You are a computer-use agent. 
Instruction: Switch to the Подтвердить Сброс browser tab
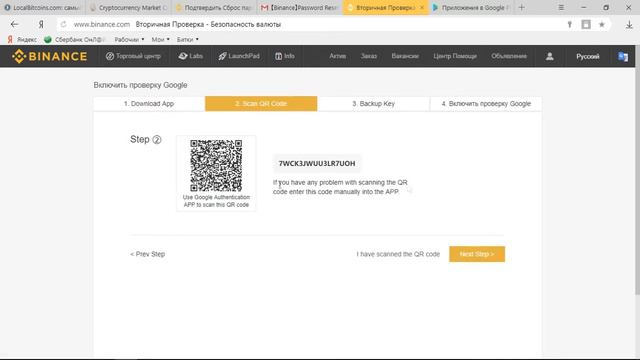[x=214, y=7]
